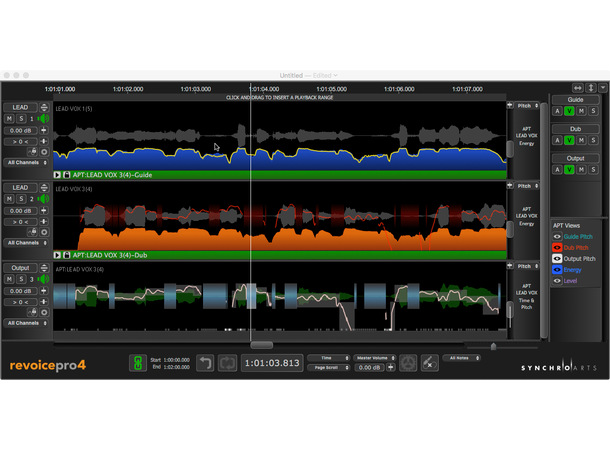This screenshot has width=610, height=450.
Task: Open the Time format dropdown
Action: (x=329, y=358)
